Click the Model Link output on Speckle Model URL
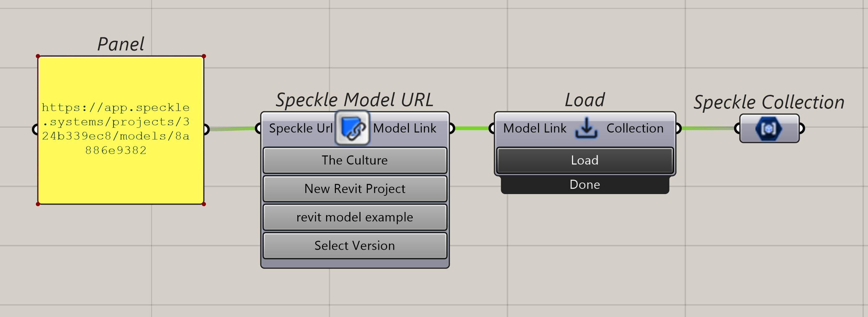This screenshot has height=317, width=868. point(404,128)
